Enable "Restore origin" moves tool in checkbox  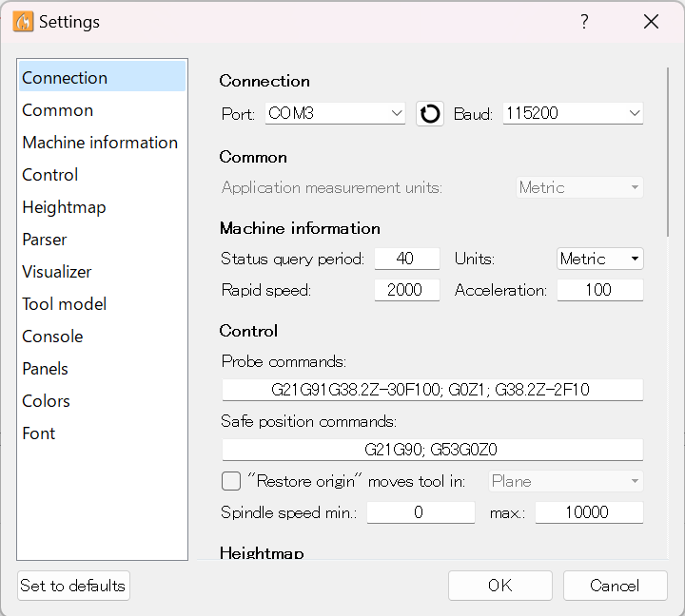(231, 481)
